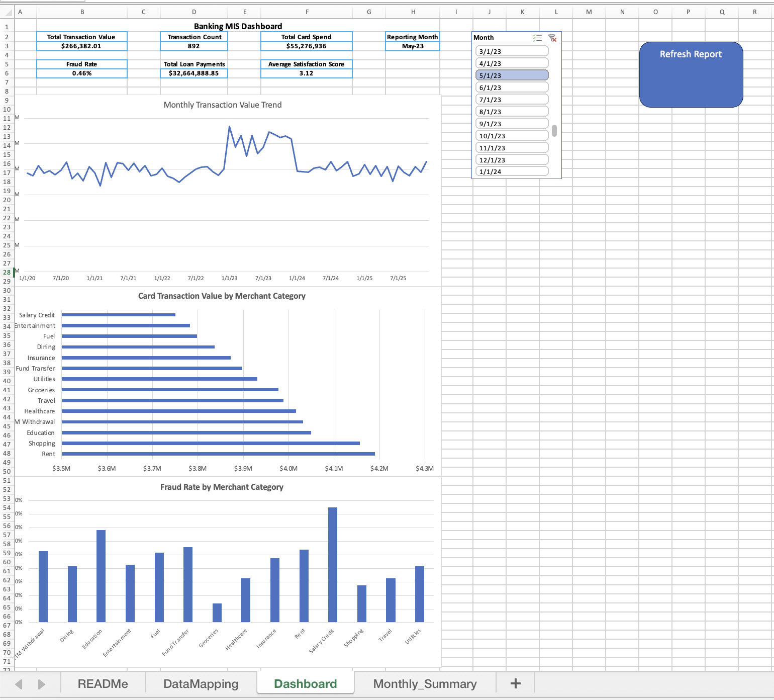The height and width of the screenshot is (700, 774).
Task: Click the Rent bar in card chart
Action: click(218, 454)
